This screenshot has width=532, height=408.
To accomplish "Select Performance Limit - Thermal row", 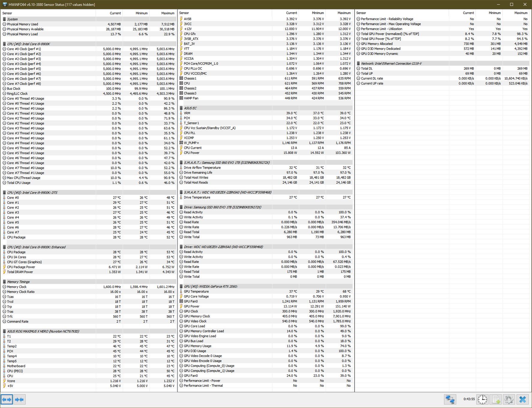I will click(x=265, y=385).
